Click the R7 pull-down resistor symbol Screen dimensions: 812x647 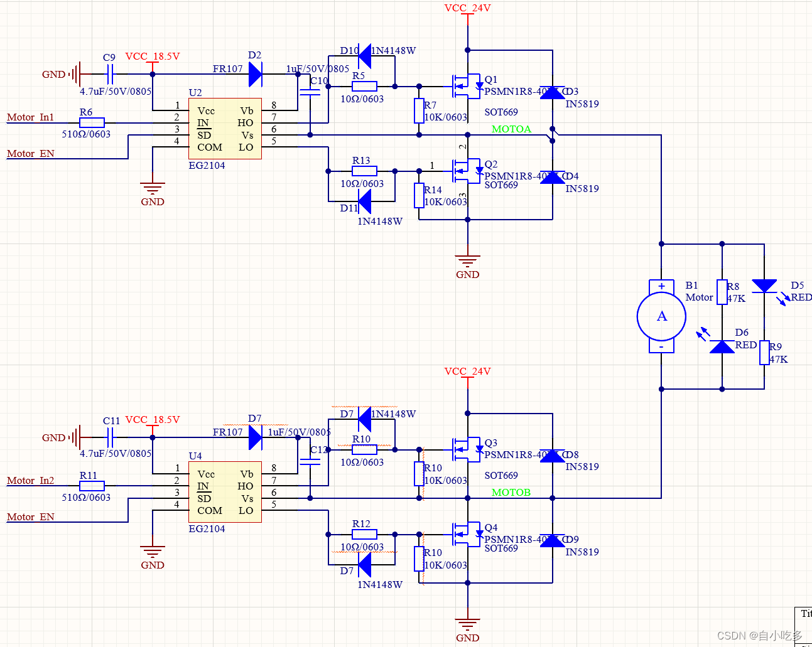tap(419, 110)
